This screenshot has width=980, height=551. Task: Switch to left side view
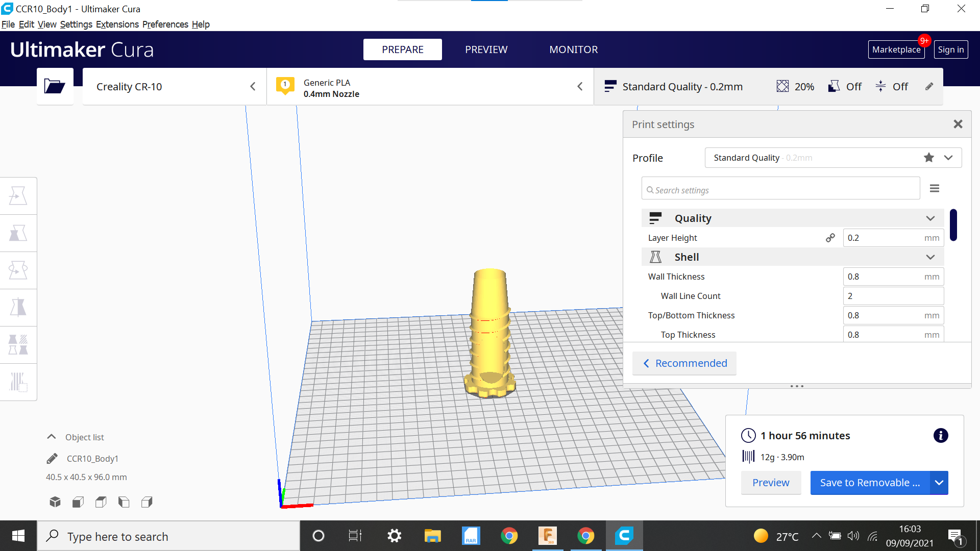[x=124, y=502]
